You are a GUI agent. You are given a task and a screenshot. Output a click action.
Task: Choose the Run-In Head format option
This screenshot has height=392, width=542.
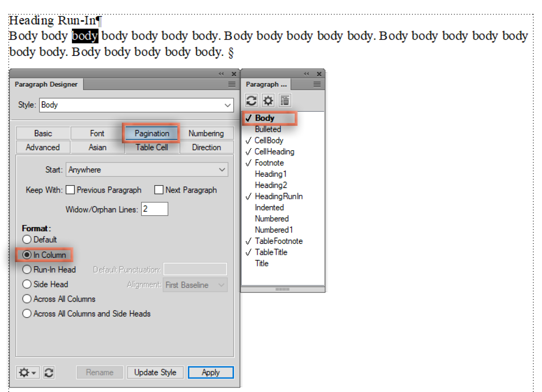tap(27, 270)
